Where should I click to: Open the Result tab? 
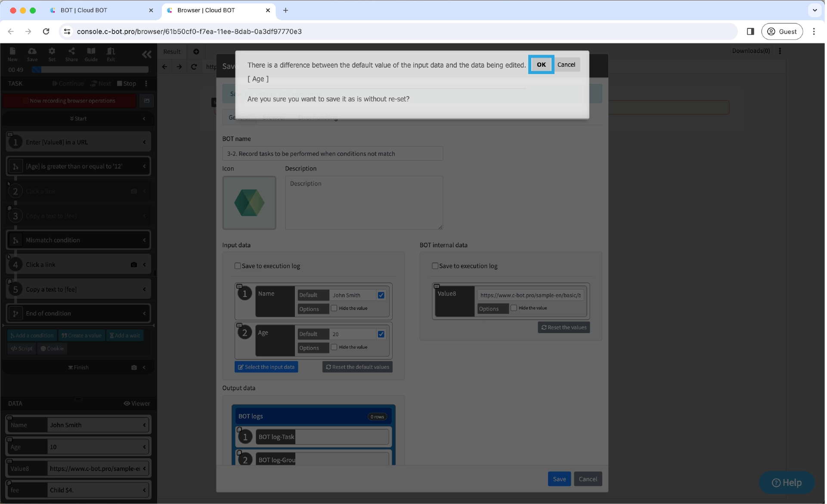172,52
